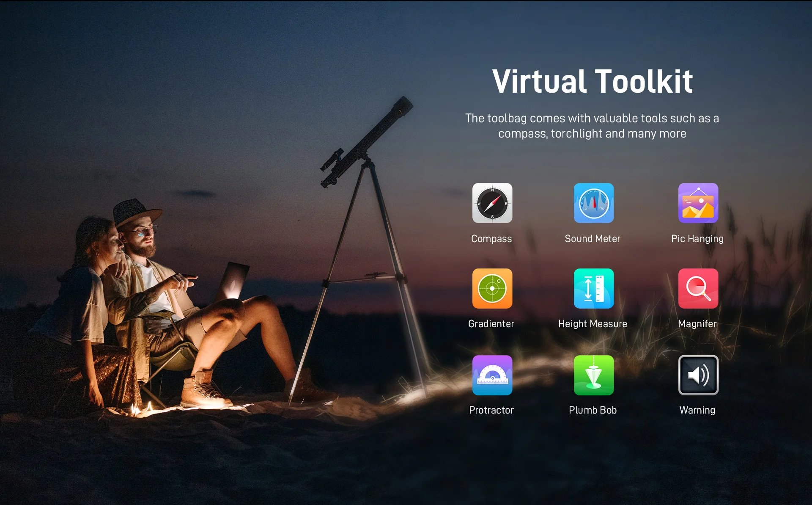
Task: Click the Virtual Toolkit heading
Action: tap(592, 81)
